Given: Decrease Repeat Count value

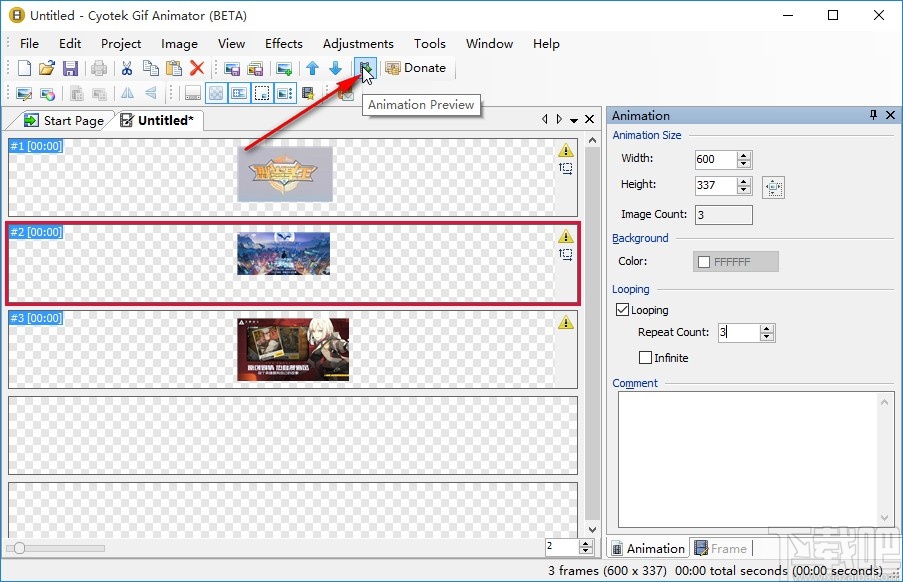Looking at the screenshot, I should click(x=767, y=337).
